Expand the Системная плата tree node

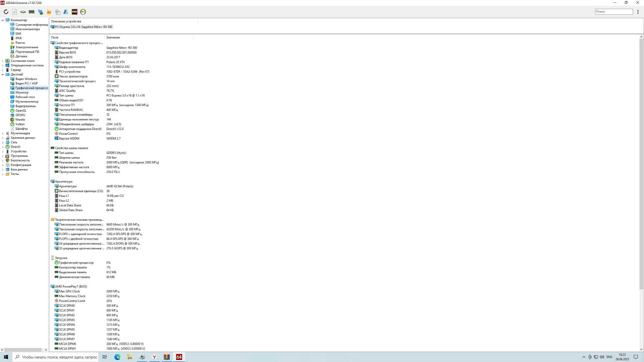pos(3,61)
